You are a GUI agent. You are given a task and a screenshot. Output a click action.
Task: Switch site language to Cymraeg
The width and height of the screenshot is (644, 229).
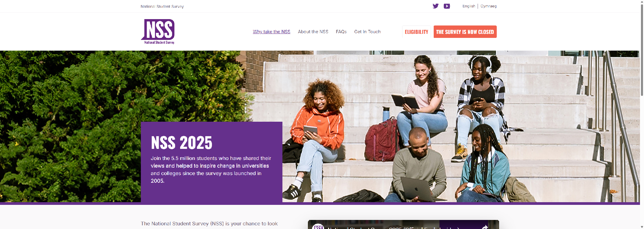pos(488,6)
